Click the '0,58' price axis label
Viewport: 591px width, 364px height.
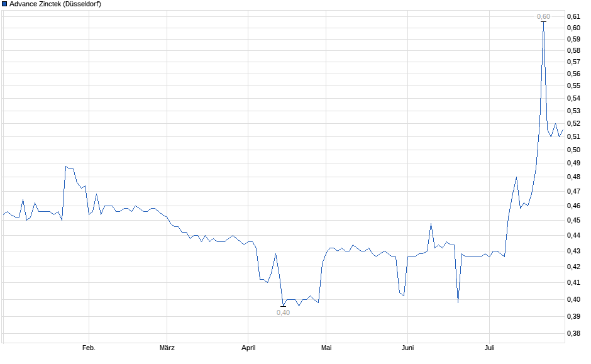(x=573, y=50)
